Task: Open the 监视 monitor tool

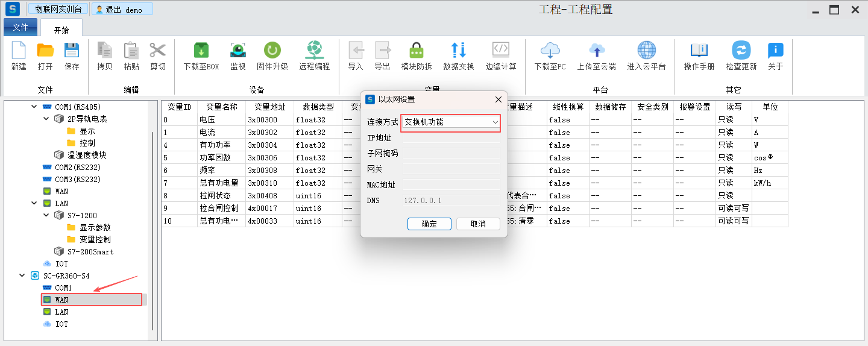Action: pos(238,51)
